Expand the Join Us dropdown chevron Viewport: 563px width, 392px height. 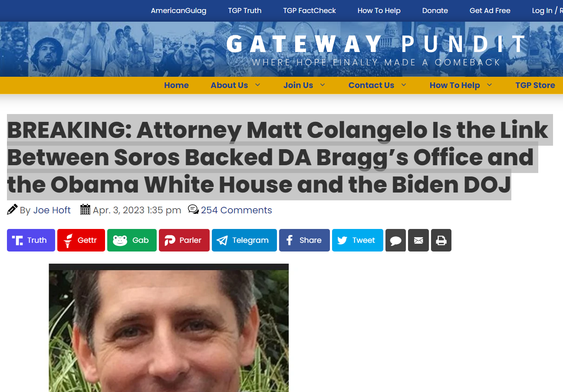pos(323,85)
